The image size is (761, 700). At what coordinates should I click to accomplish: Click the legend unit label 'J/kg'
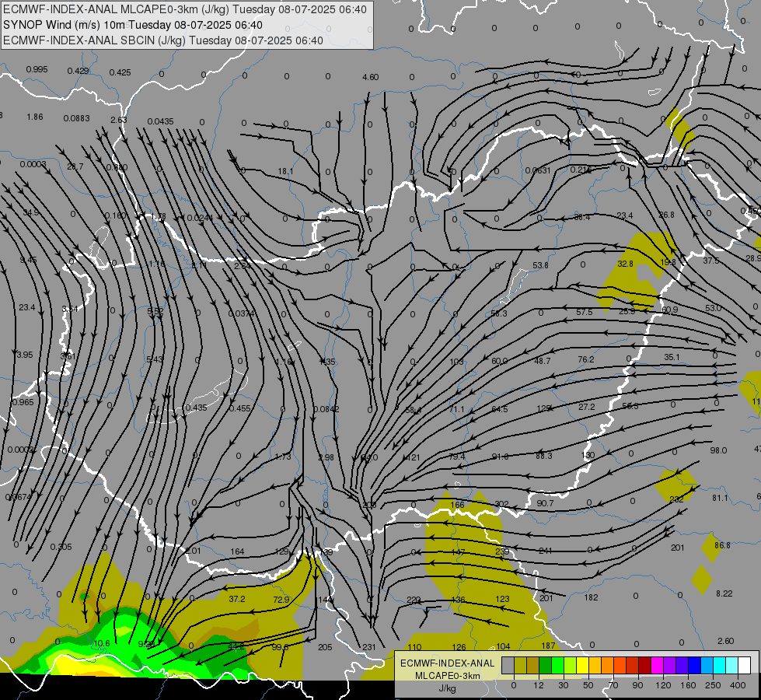(x=448, y=688)
